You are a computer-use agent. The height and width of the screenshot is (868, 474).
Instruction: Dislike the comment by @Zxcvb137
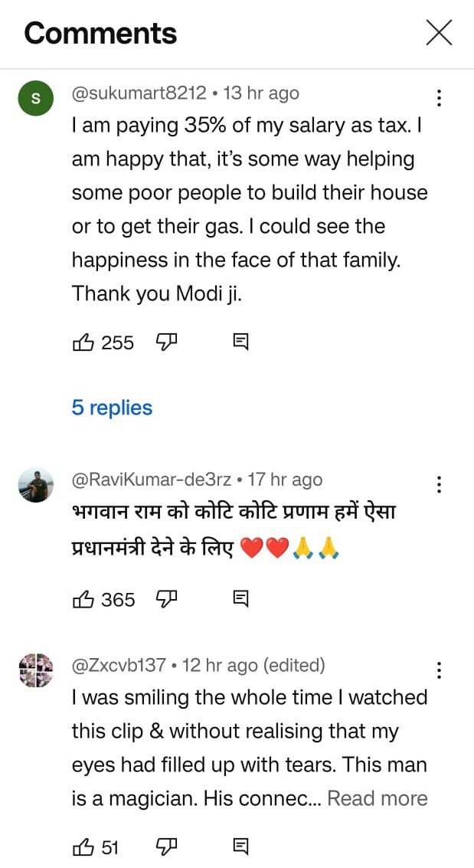pyautogui.click(x=166, y=846)
